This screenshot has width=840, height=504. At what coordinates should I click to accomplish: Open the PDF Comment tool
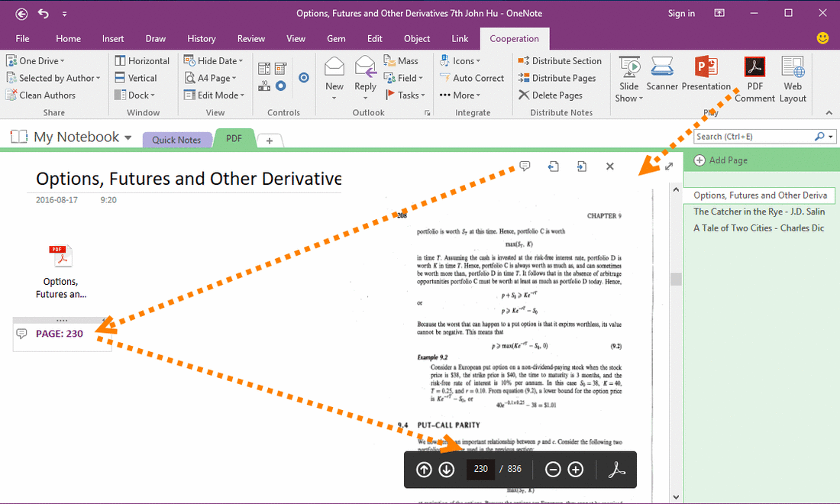pos(754,76)
